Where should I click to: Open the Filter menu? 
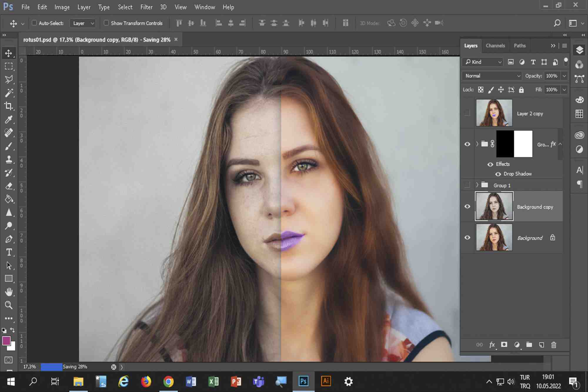pyautogui.click(x=146, y=7)
